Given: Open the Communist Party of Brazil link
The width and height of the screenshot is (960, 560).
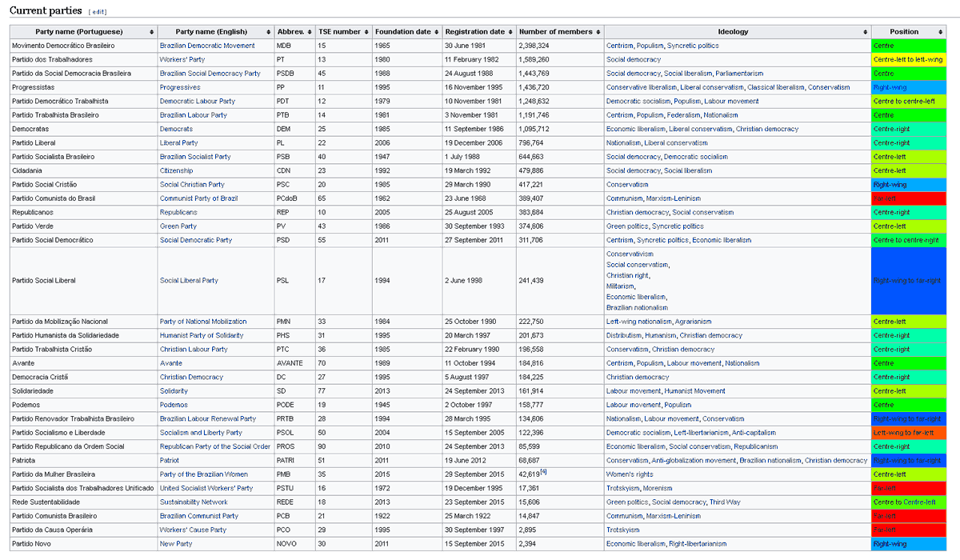Looking at the screenshot, I should [x=199, y=198].
